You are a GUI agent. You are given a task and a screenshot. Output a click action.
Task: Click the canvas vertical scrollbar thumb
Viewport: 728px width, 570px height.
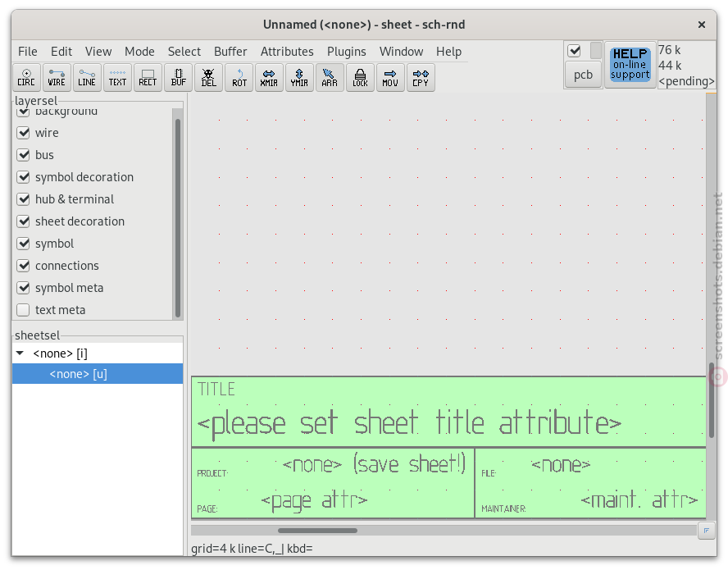click(x=712, y=400)
